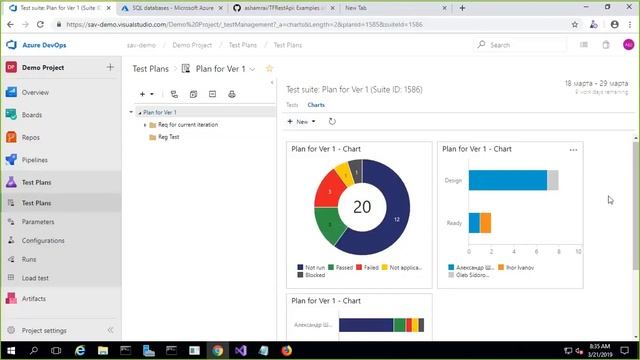Click the Search field
The width and height of the screenshot is (640, 360).
click(520, 45)
